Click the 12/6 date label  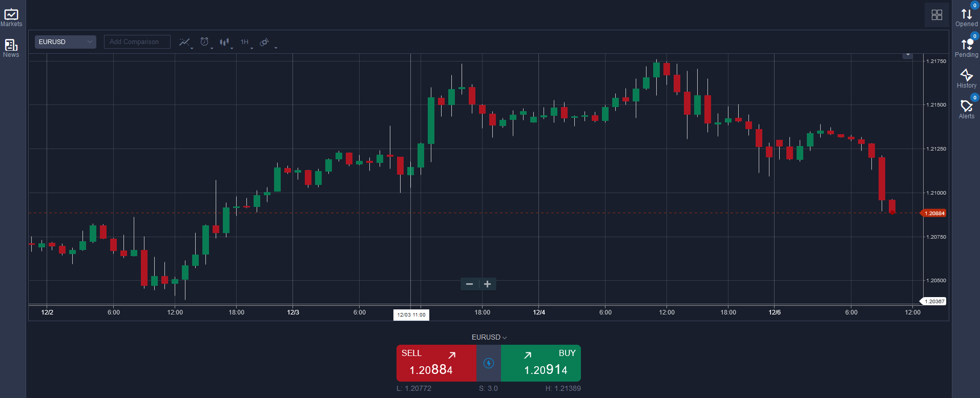point(775,312)
